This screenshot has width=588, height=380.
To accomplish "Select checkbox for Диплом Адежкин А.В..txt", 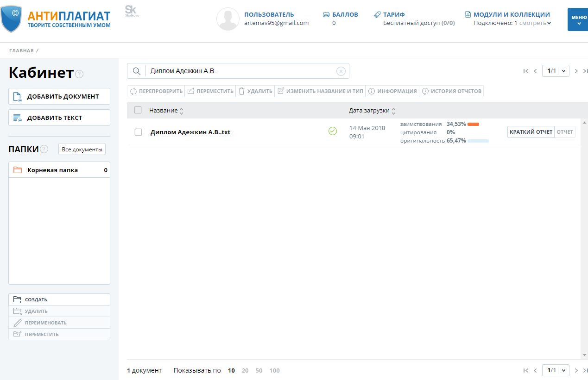I will pos(138,132).
